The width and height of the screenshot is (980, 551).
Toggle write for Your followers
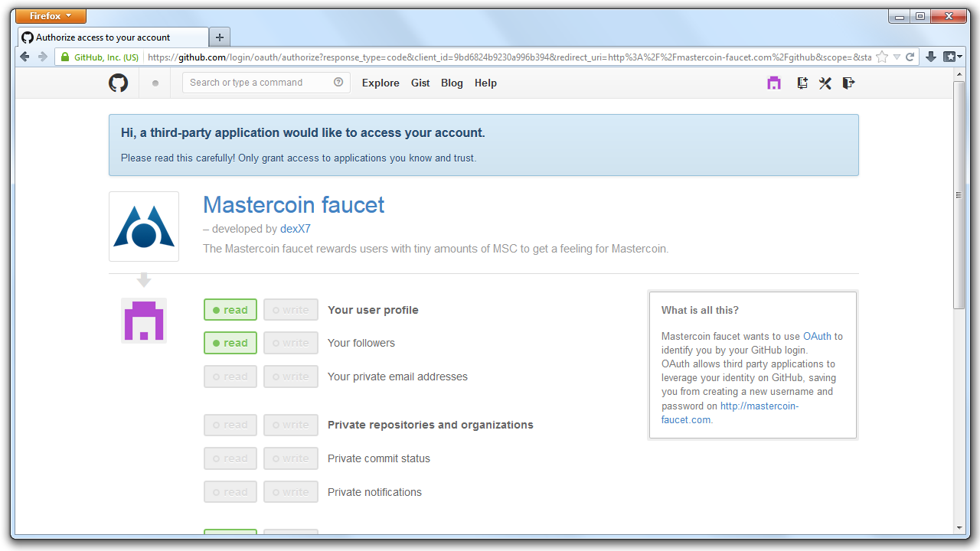point(291,343)
